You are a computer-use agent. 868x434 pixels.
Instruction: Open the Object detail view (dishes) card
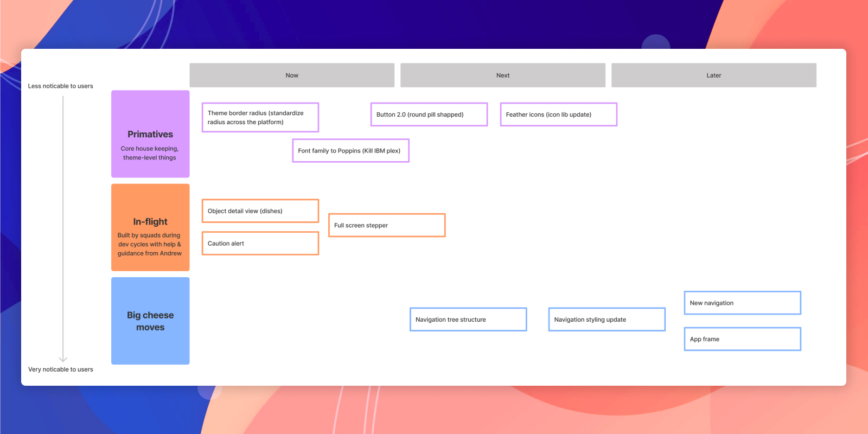(260, 211)
